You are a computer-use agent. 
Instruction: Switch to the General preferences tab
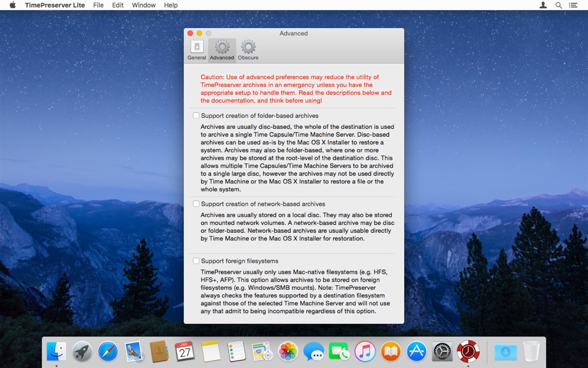tap(196, 50)
